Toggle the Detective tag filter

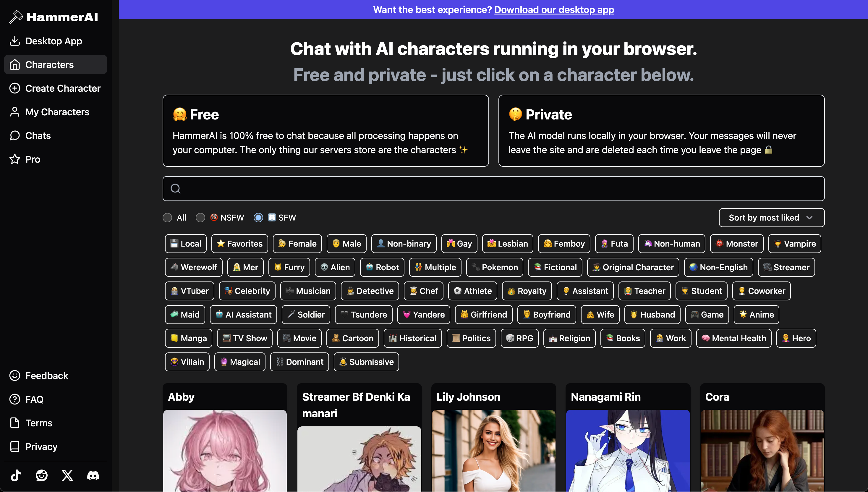[x=370, y=291]
